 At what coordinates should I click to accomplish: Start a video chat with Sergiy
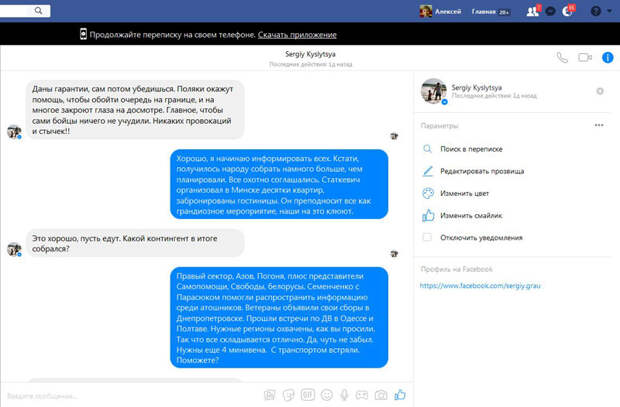[x=585, y=58]
